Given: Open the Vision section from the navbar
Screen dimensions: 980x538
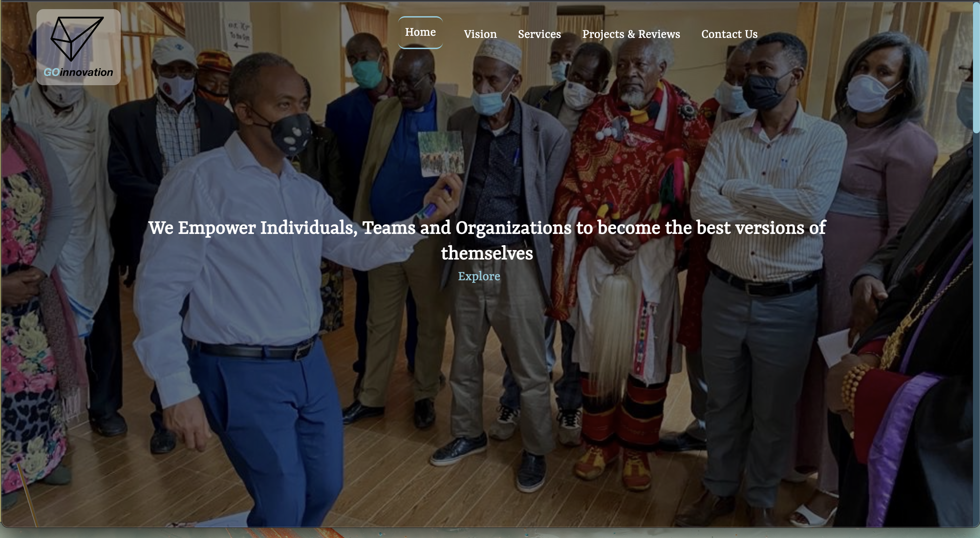Looking at the screenshot, I should (480, 34).
